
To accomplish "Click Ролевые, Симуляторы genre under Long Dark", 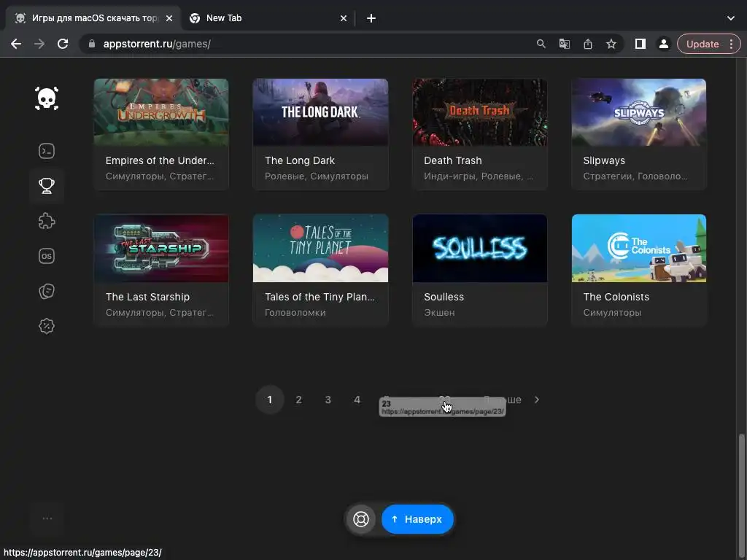I will (x=317, y=176).
